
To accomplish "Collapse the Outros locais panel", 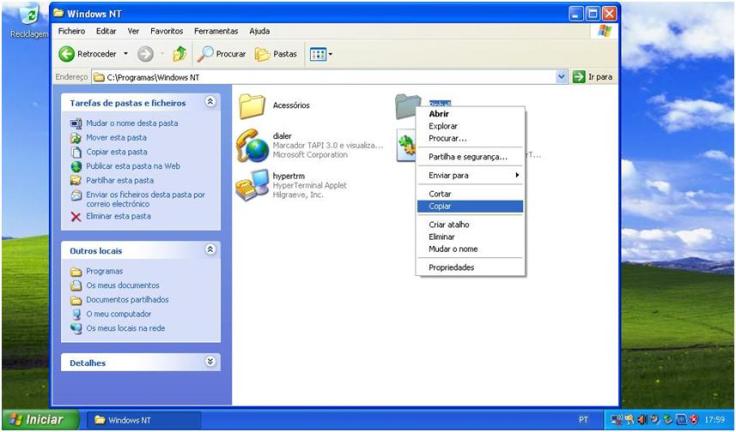I will pos(210,250).
